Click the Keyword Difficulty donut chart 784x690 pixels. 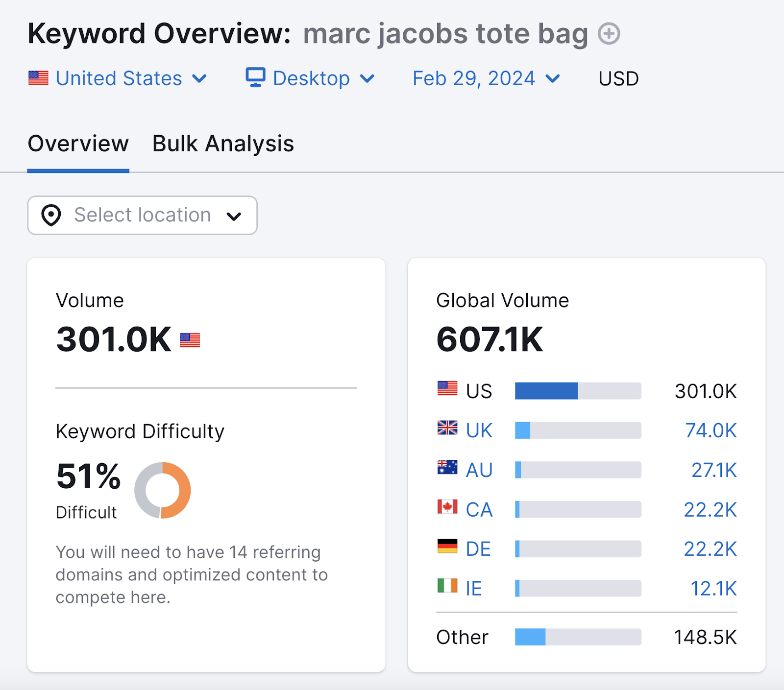pyautogui.click(x=162, y=490)
